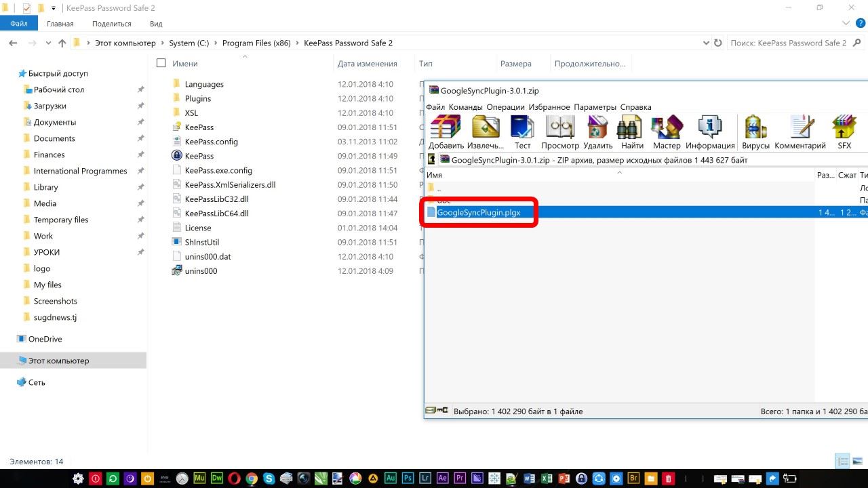Image resolution: width=868 pixels, height=488 pixels.
Task: Click the Photoshop taskbar icon
Action: coord(408,479)
